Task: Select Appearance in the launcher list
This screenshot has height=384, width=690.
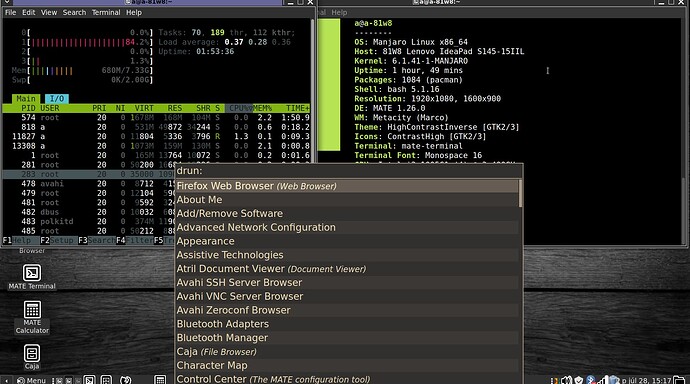Action: [347, 241]
